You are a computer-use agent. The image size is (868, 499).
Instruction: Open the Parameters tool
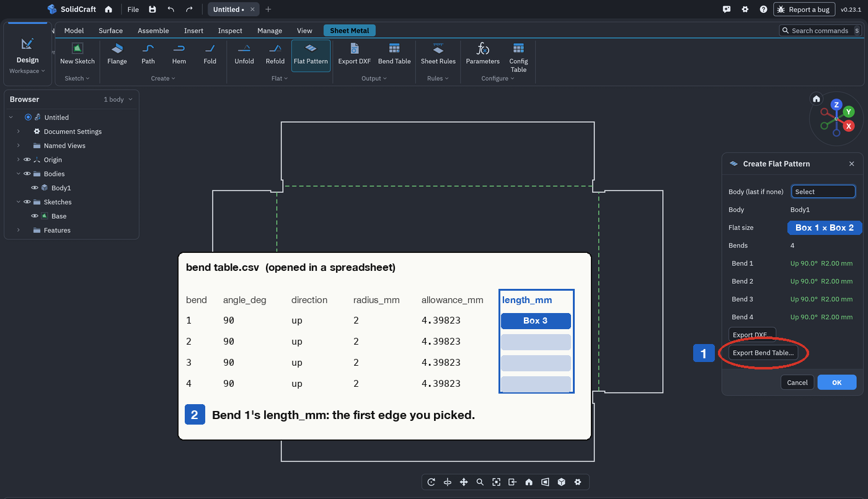tap(482, 55)
